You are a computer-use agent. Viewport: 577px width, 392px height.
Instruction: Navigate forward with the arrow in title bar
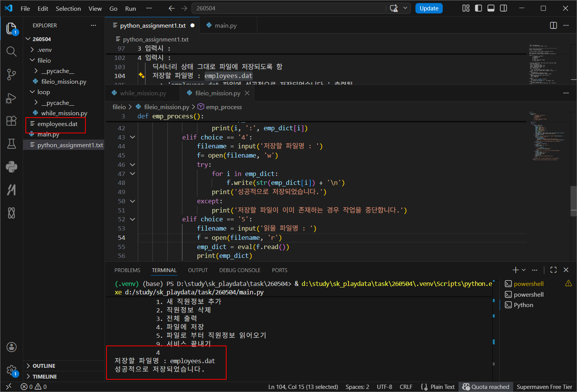pos(184,8)
